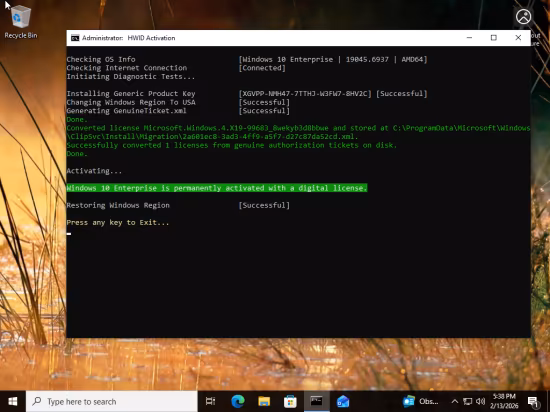Click the 'Restoring Windows Region' line
Image resolution: width=550 pixels, height=412 pixels.
coord(118,205)
